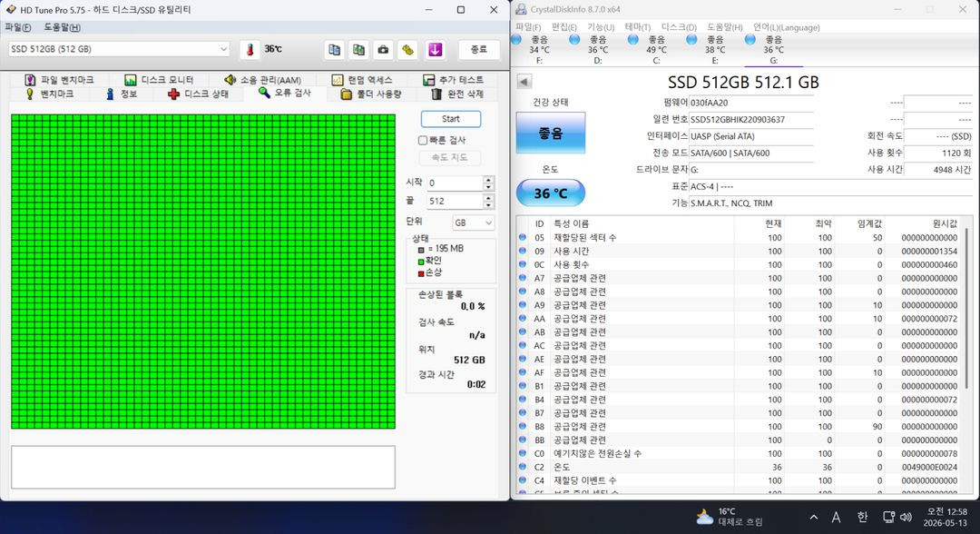Click the firmware value 030fAA20
This screenshot has width=980, height=534.
pyautogui.click(x=751, y=103)
